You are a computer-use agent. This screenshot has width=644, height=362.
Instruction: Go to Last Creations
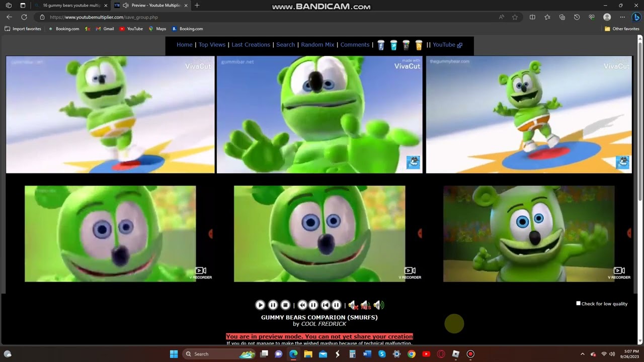point(251,45)
